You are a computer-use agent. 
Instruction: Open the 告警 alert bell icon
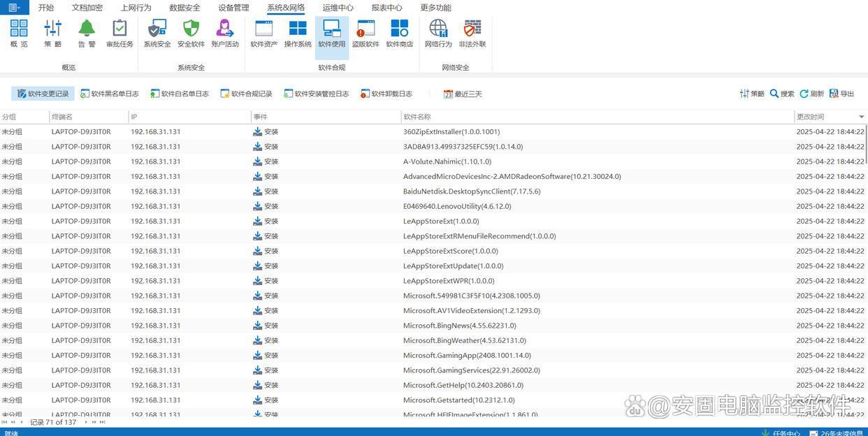(87, 33)
